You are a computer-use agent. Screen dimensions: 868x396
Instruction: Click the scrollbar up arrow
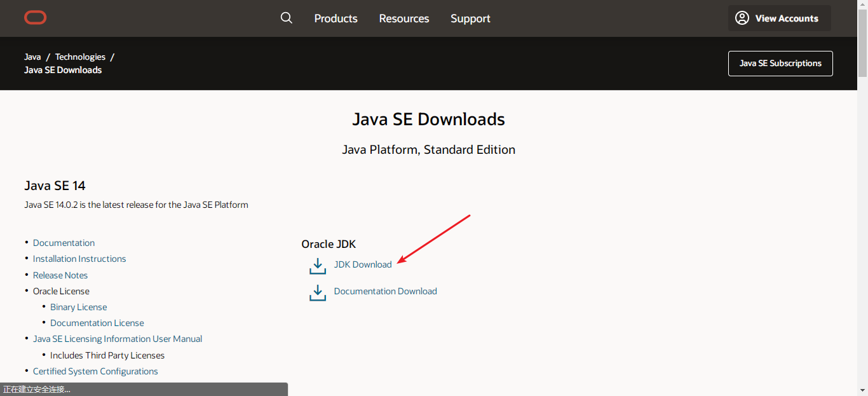[x=862, y=5]
